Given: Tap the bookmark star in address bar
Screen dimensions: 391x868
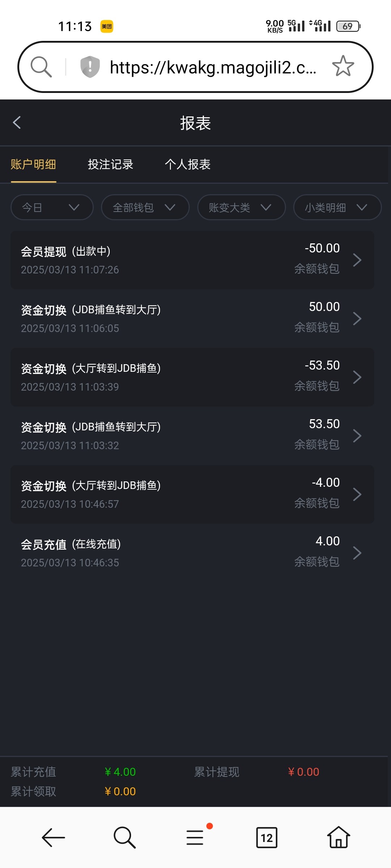Looking at the screenshot, I should (343, 66).
